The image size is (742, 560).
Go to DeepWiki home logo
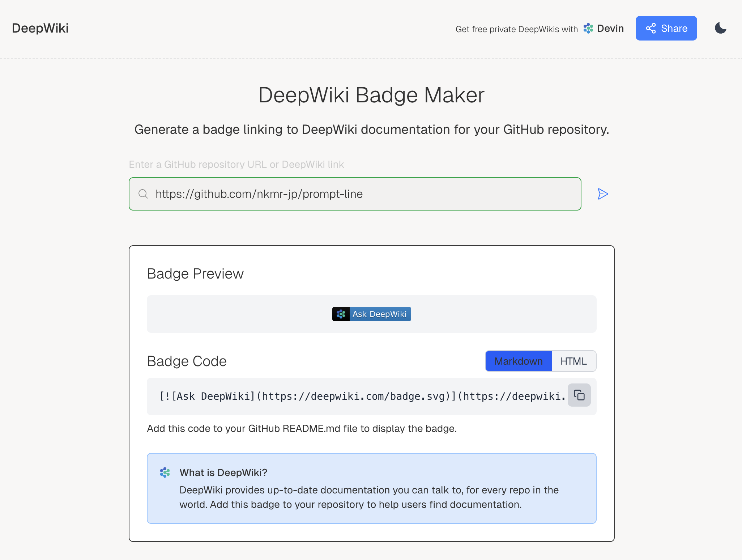pos(40,28)
